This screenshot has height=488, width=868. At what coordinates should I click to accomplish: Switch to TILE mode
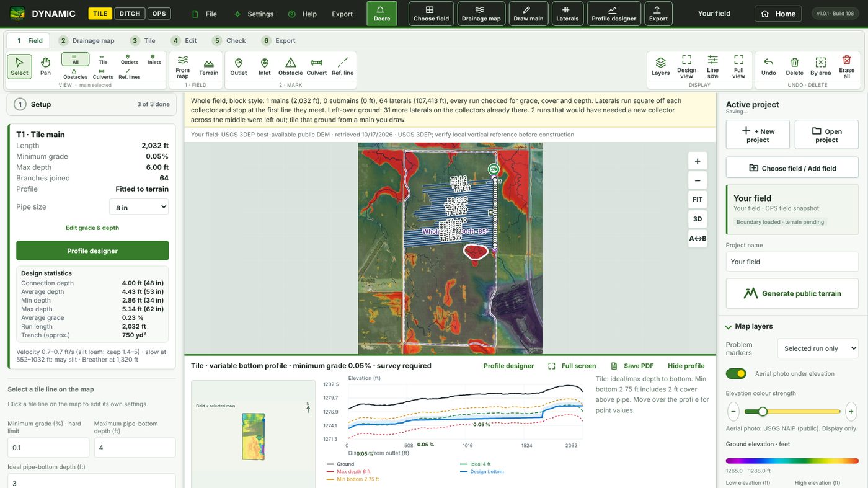click(x=100, y=14)
